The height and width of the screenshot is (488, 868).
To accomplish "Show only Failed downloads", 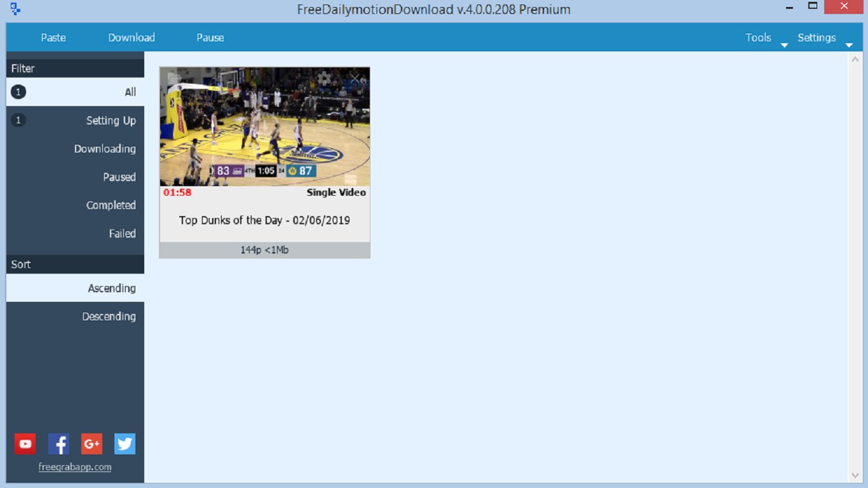I will pyautogui.click(x=75, y=233).
